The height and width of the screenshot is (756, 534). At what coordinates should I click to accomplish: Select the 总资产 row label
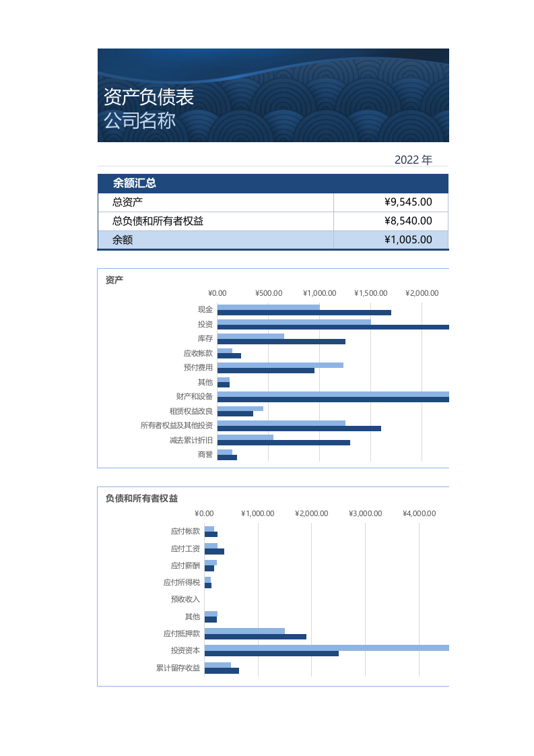coord(127,202)
